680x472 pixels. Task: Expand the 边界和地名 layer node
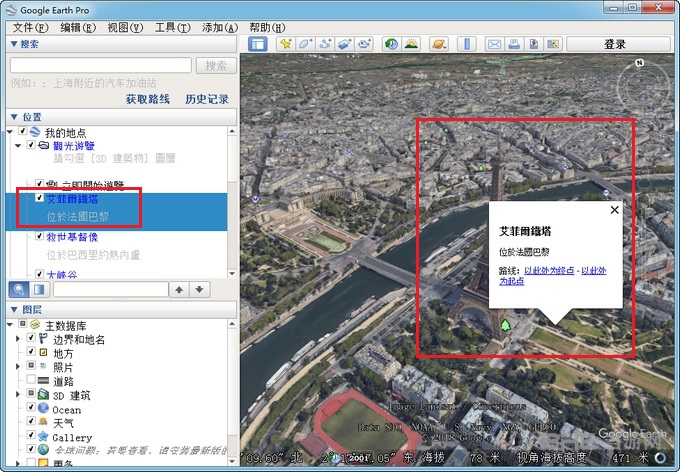point(18,338)
